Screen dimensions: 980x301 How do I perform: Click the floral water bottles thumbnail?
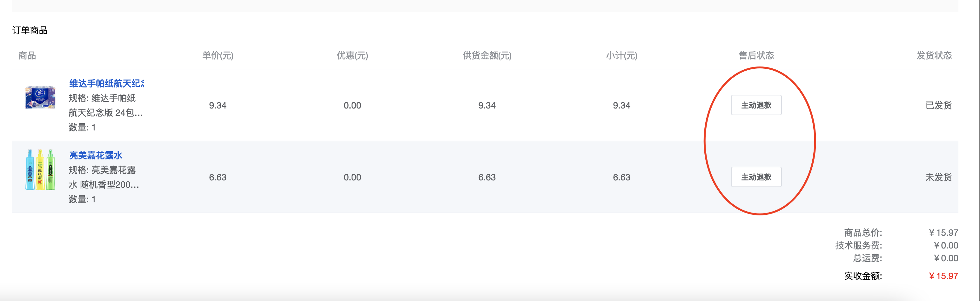[40, 170]
